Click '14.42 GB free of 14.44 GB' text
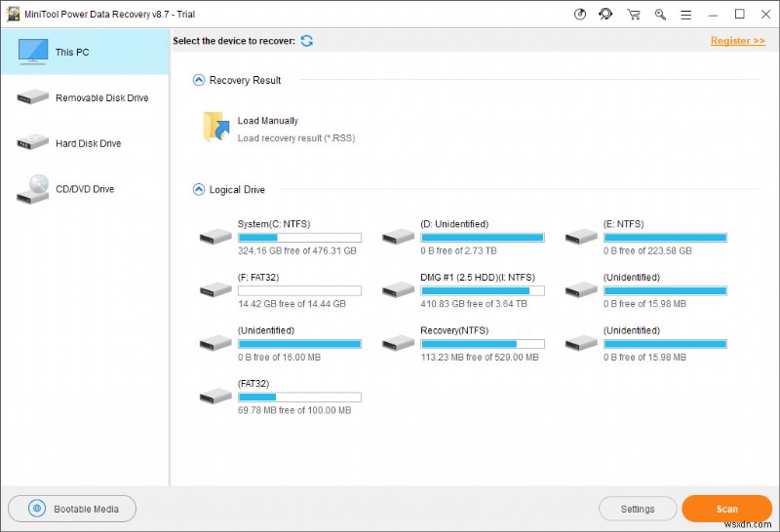The image size is (780, 532). pyautogui.click(x=292, y=304)
